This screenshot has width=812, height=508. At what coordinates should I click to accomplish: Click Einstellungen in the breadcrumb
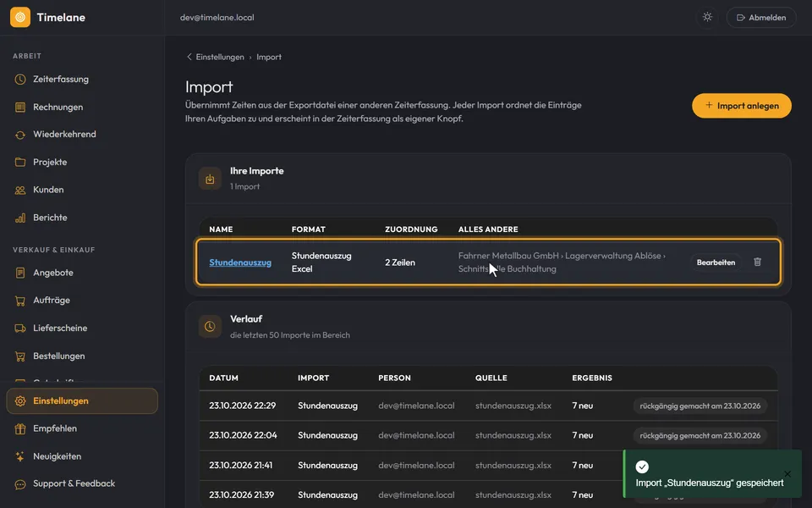[220, 57]
